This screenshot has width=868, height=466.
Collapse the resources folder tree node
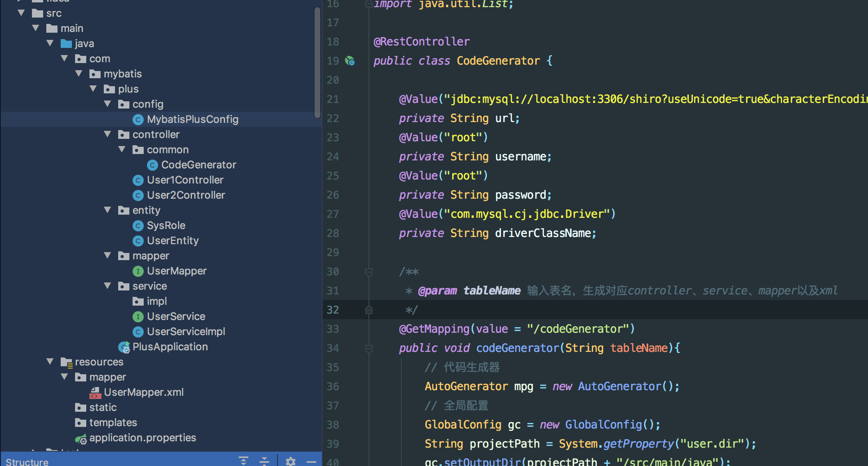coord(50,362)
